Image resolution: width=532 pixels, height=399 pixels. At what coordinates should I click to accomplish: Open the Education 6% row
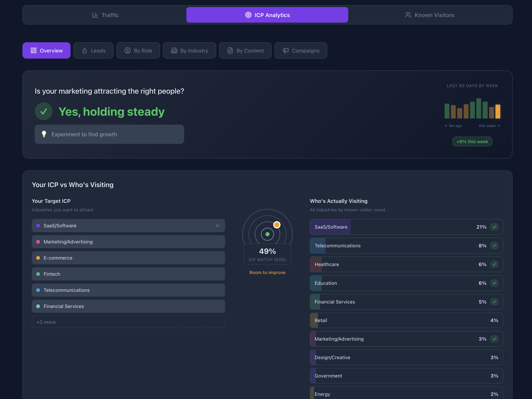coord(406,283)
